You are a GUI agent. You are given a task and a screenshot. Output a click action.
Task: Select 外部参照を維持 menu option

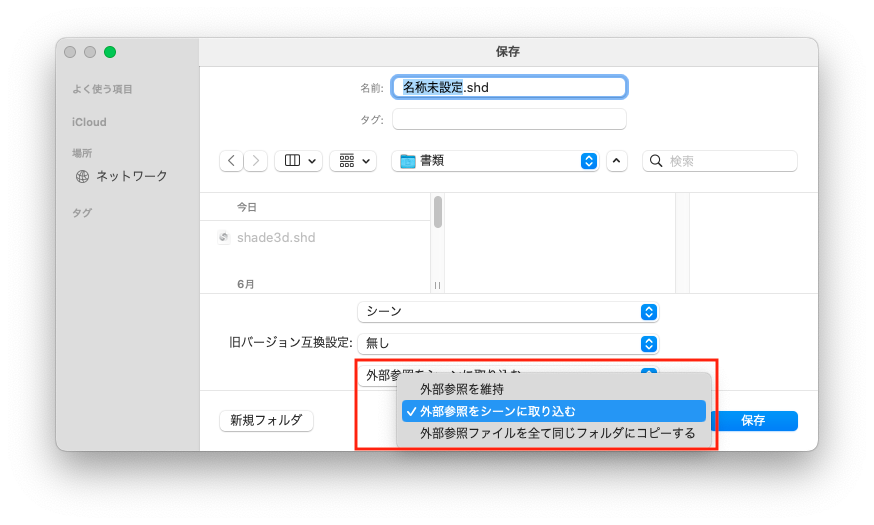tap(462, 389)
